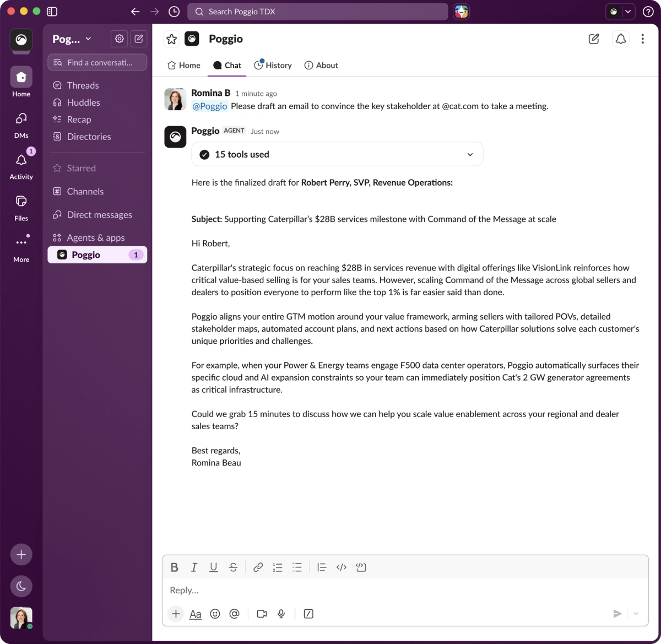661x644 pixels.
Task: Insert a code block
Action: coord(361,567)
